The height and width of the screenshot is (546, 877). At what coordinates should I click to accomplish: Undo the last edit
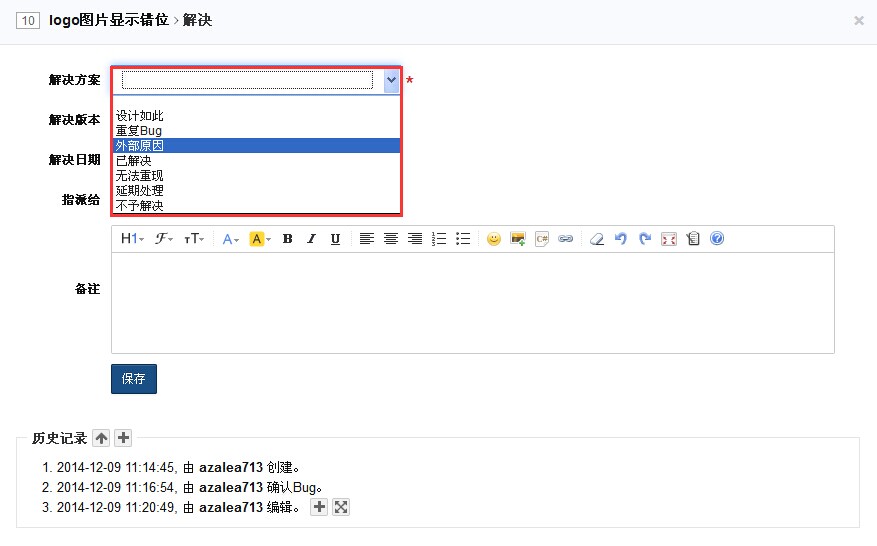pos(621,239)
